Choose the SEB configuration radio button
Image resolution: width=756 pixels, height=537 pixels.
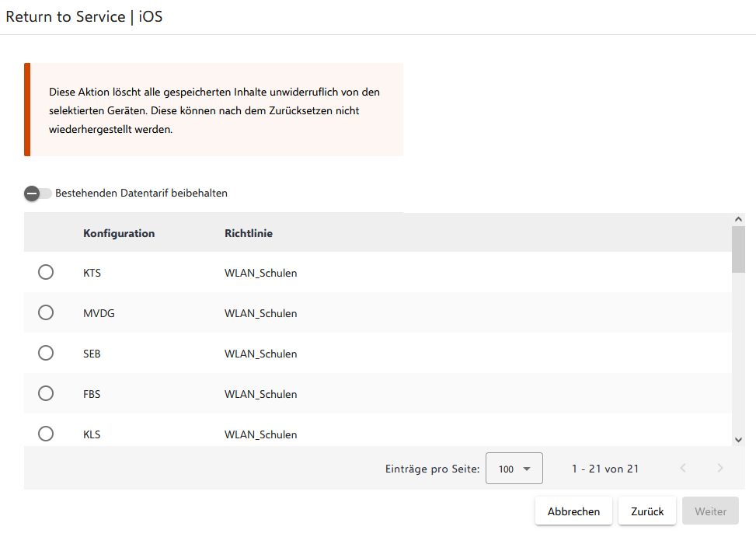coord(46,354)
